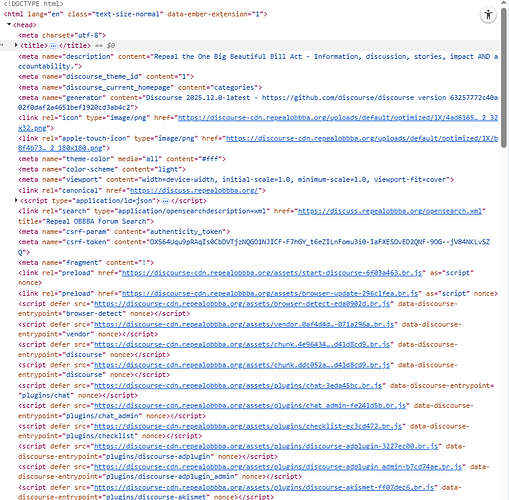This screenshot has width=509, height=500.
Task: Open the chunk.4e96434 script link
Action: pyautogui.click(x=242, y=344)
